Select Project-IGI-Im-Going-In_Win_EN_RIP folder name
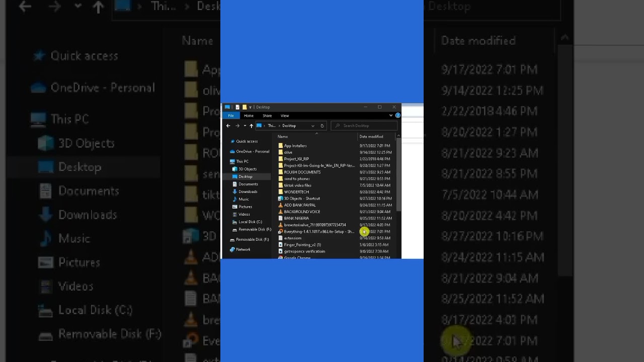 click(319, 165)
